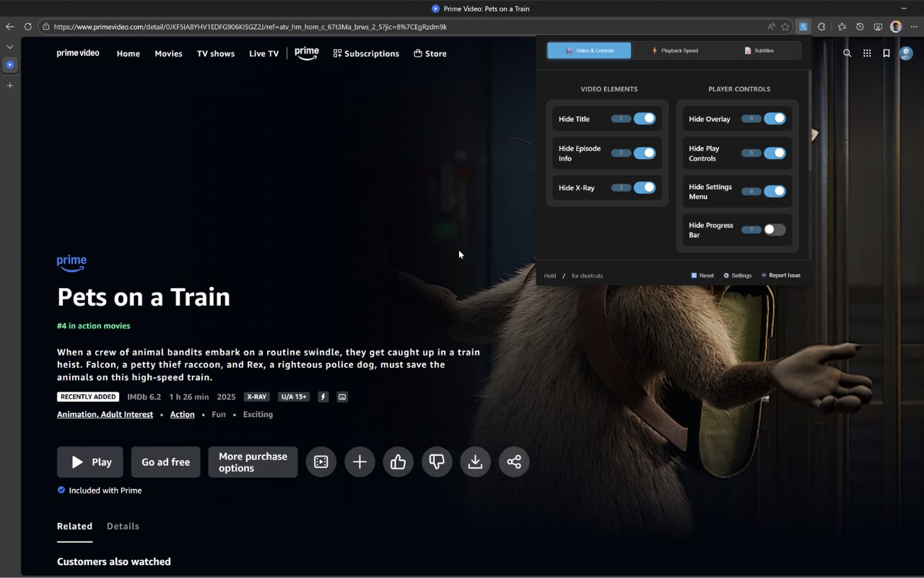This screenshot has height=578, width=924.
Task: Toggle the Hide Play Controls switch
Action: 775,153
